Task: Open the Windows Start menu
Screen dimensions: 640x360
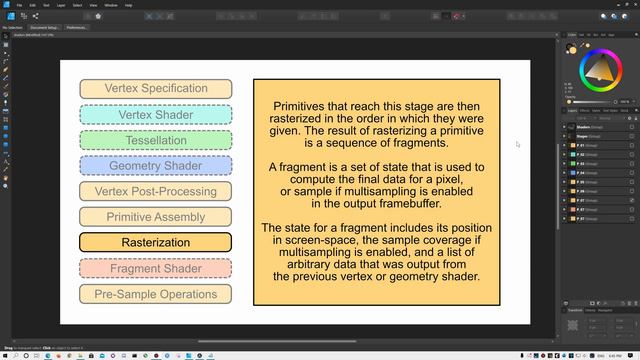Action: 4,356
